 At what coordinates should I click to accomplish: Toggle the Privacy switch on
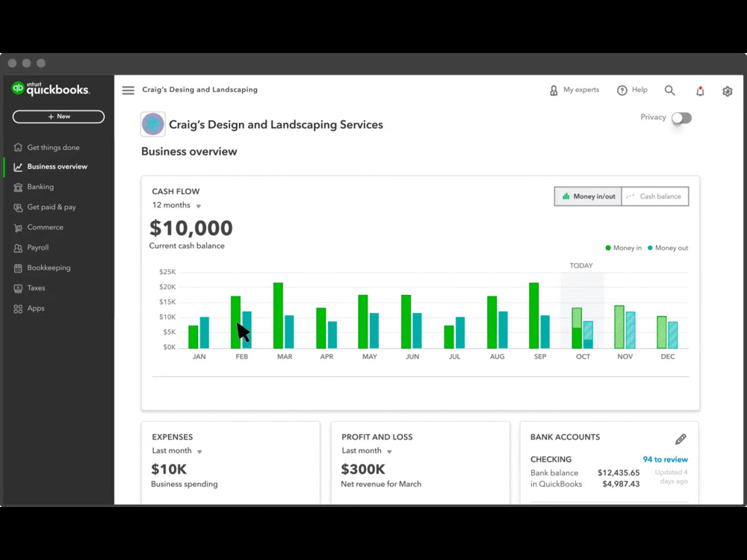[x=682, y=118]
